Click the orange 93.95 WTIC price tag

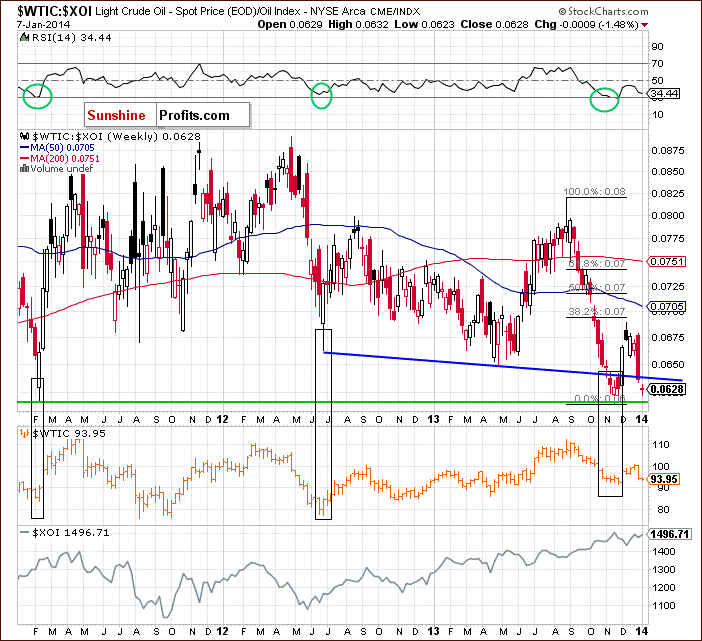tap(664, 479)
